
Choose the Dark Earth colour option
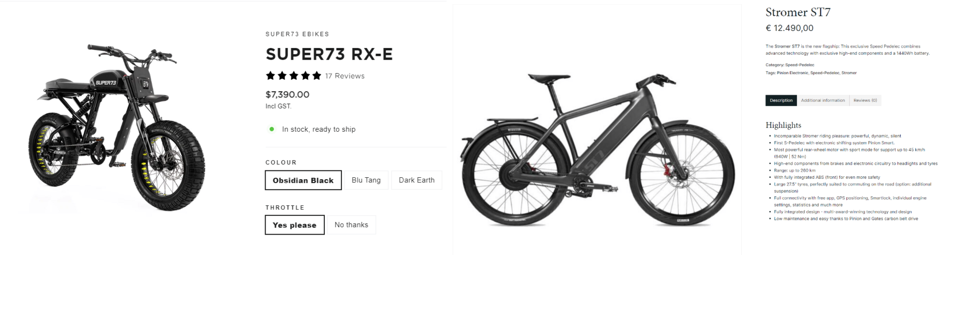click(416, 180)
